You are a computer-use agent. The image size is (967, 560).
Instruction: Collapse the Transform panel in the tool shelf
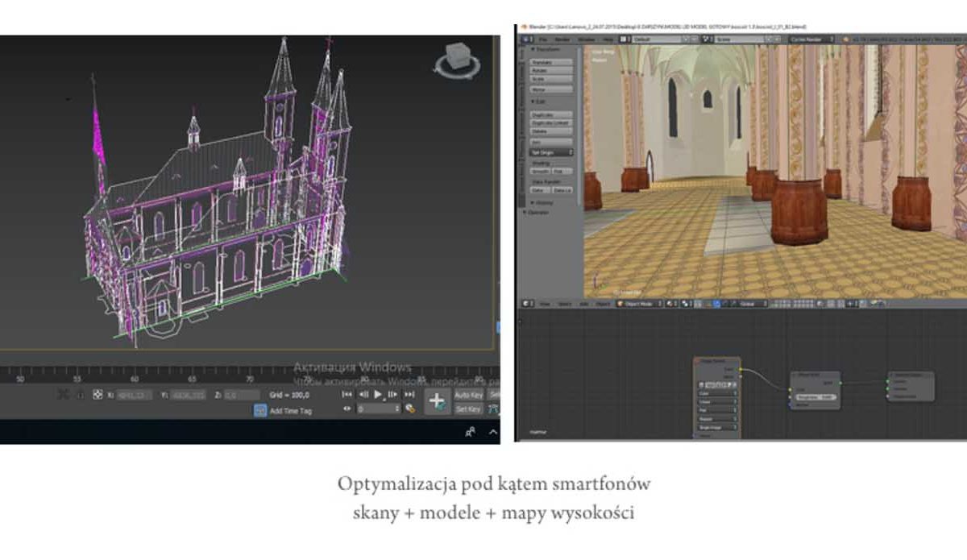[x=548, y=50]
